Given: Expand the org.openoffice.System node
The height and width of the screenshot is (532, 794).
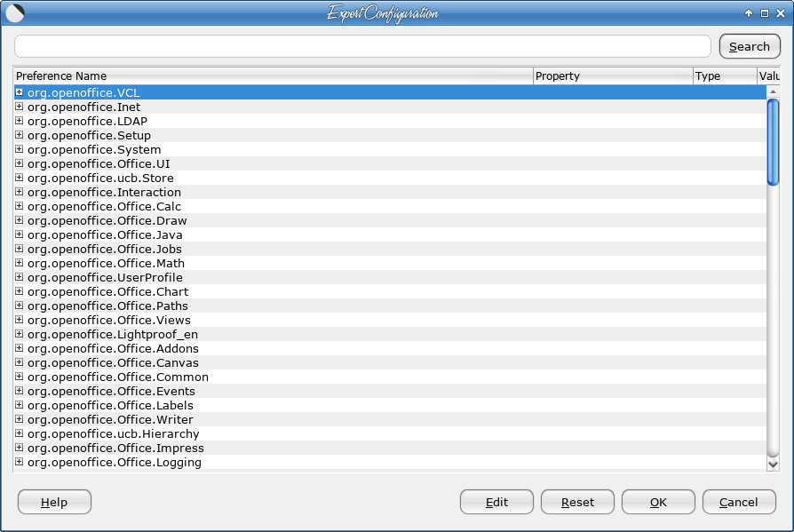Looking at the screenshot, I should 20,149.
